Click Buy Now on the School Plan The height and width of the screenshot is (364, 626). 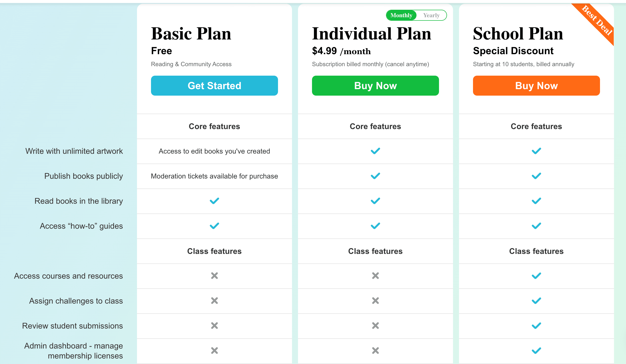536,86
